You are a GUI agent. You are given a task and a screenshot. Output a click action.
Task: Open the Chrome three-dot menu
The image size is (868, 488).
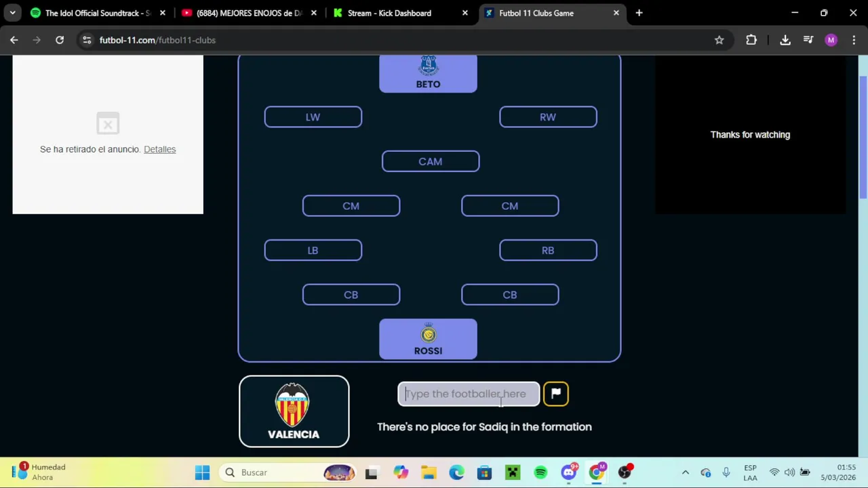click(853, 40)
